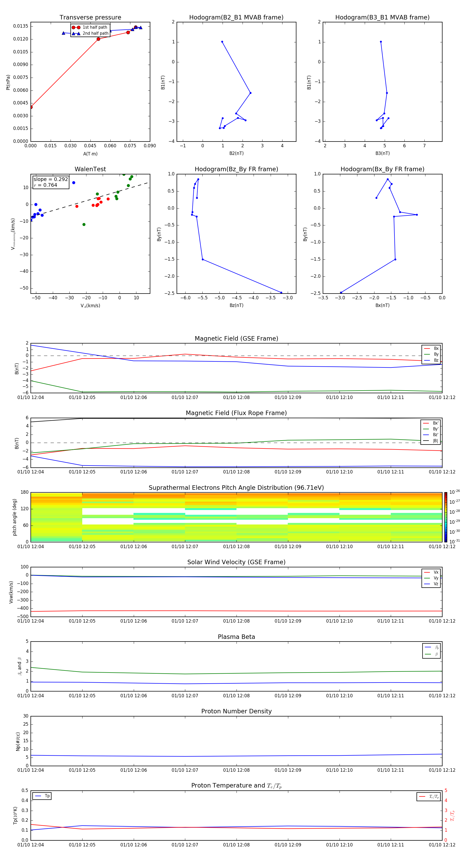
Task: Click the red Tr/Tp axis label on right
Action: 453,815
